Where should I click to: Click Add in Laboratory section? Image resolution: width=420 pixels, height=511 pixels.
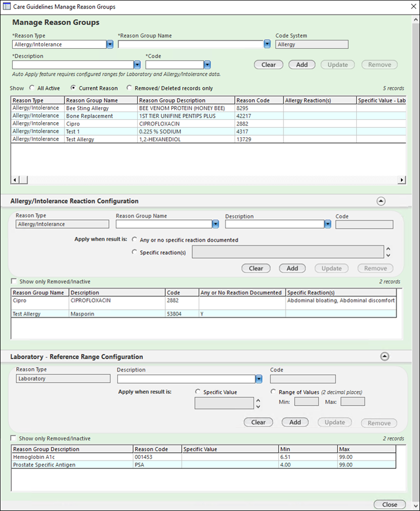tap(295, 422)
